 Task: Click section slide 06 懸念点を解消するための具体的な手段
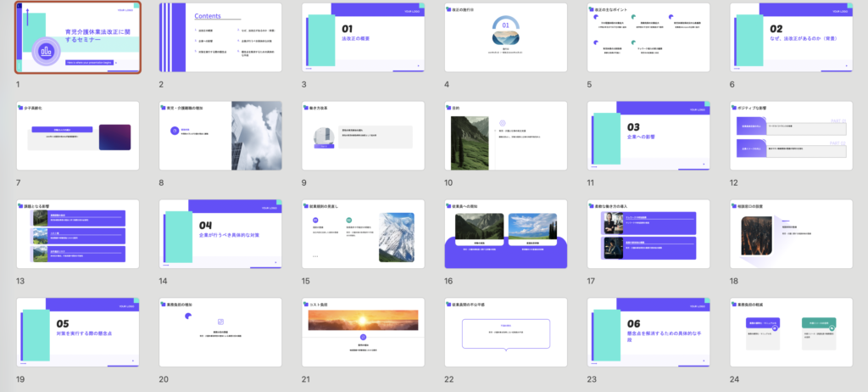click(648, 332)
